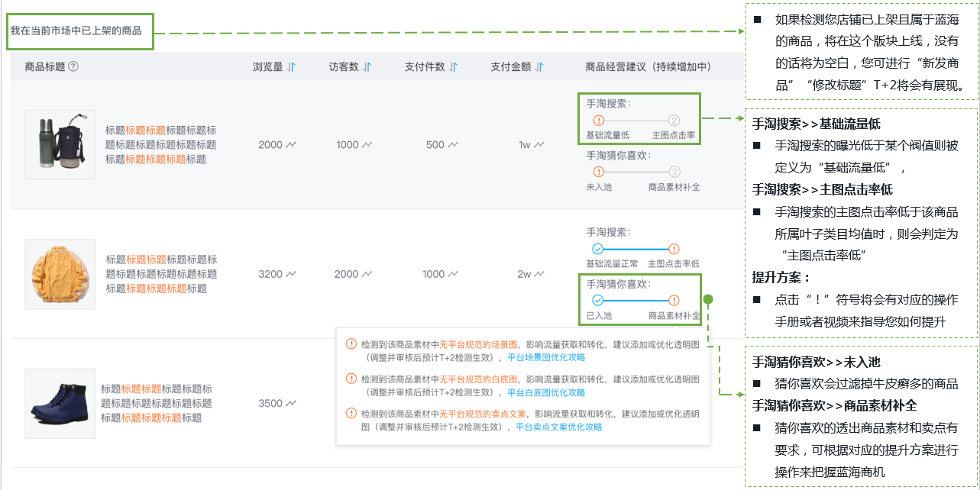Click the 商品素材补全 warning icon for the yellow jacket
980x490 pixels.
tap(674, 301)
